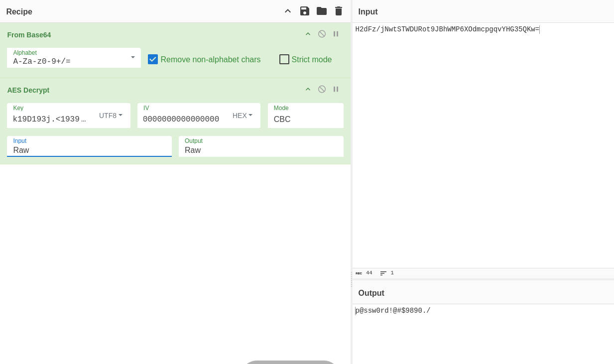
Task: Enable Strict mode checkbox
Action: [x=284, y=59]
